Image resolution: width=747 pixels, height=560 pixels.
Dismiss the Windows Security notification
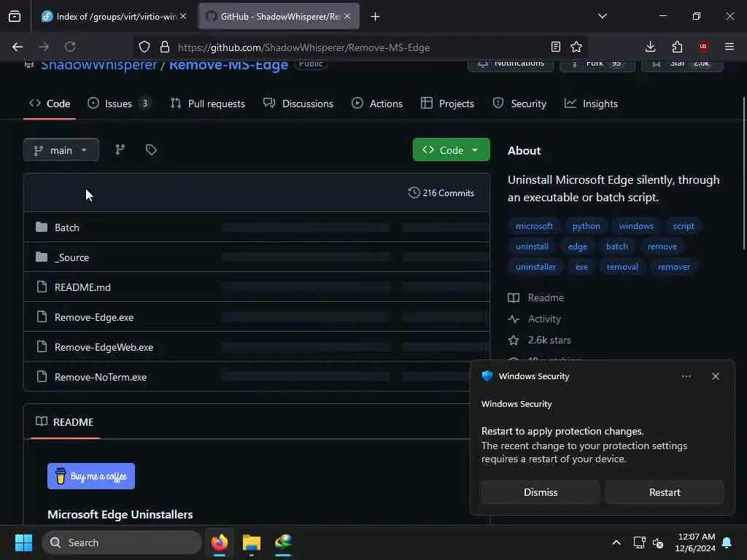[541, 492]
